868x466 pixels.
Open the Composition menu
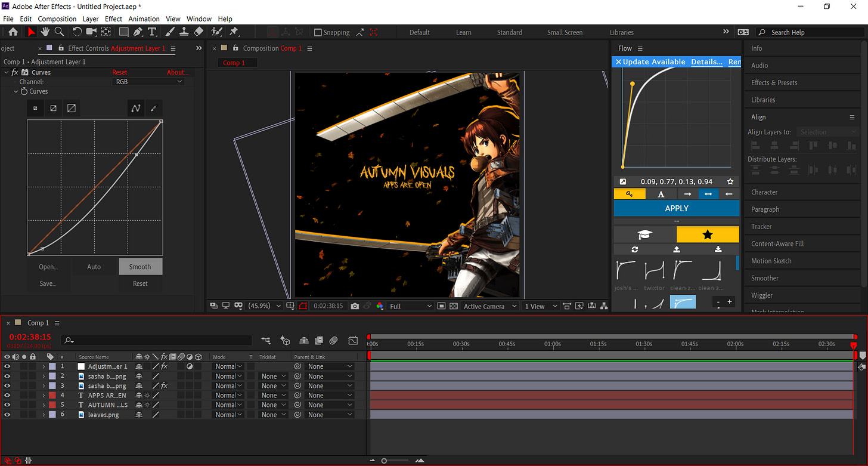[57, 19]
